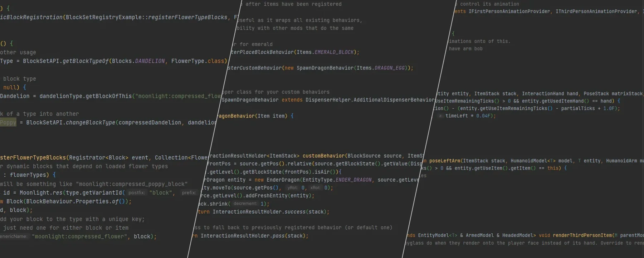Click the highlighted "Poppy" variable
This screenshot has width=644, height=258.
(x=8, y=123)
